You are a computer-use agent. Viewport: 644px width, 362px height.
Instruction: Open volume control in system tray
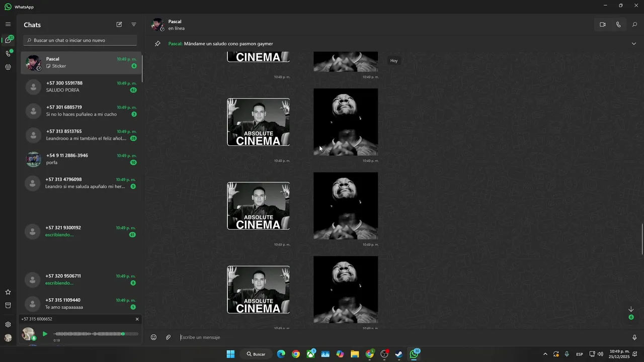tap(600, 354)
